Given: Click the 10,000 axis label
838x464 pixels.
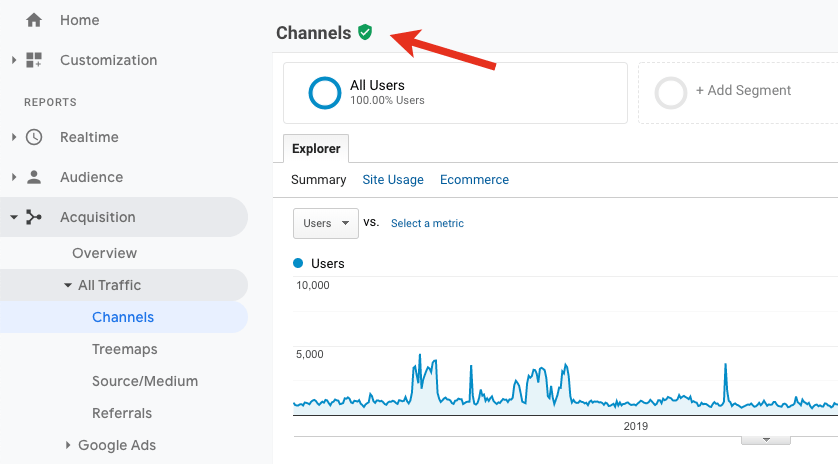Looking at the screenshot, I should pyautogui.click(x=313, y=285).
